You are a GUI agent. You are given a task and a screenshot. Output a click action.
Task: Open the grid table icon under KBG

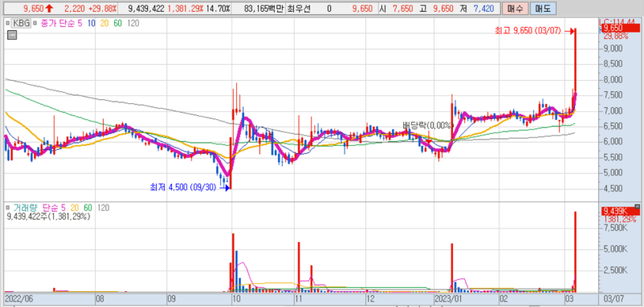pos(12,34)
